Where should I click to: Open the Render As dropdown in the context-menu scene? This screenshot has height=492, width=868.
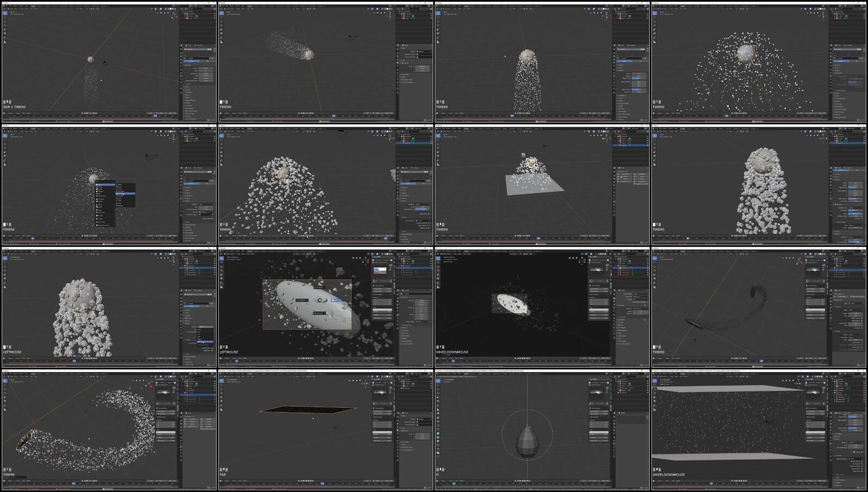pyautogui.click(x=206, y=205)
